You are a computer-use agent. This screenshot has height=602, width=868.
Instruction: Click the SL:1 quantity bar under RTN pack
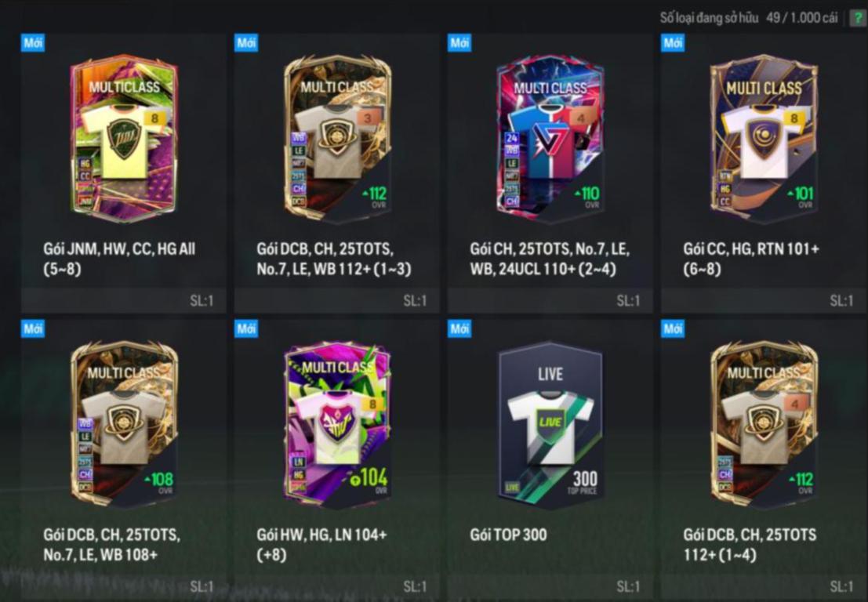(764, 301)
